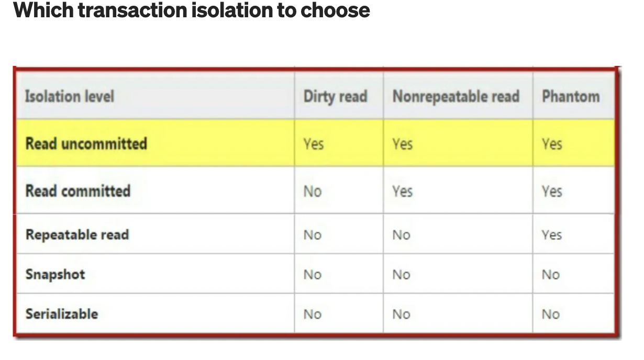Select Phantom value in Read uncommitted row

[551, 143]
